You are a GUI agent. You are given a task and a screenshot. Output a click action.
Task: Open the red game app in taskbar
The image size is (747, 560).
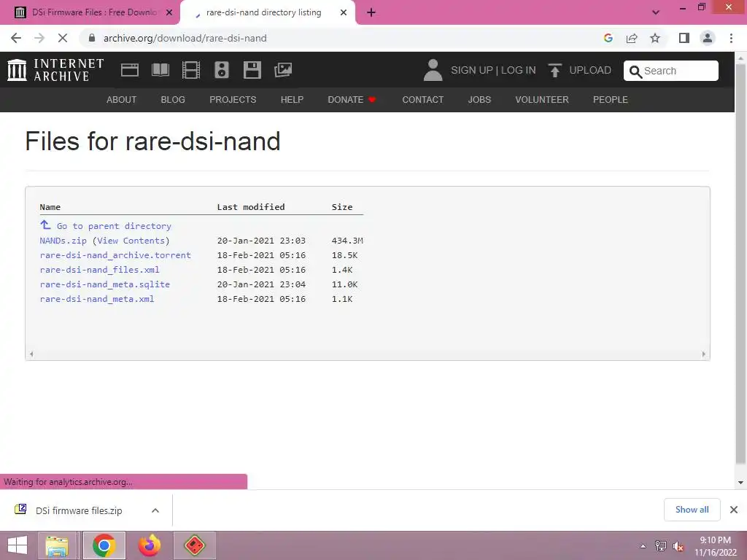(x=194, y=545)
